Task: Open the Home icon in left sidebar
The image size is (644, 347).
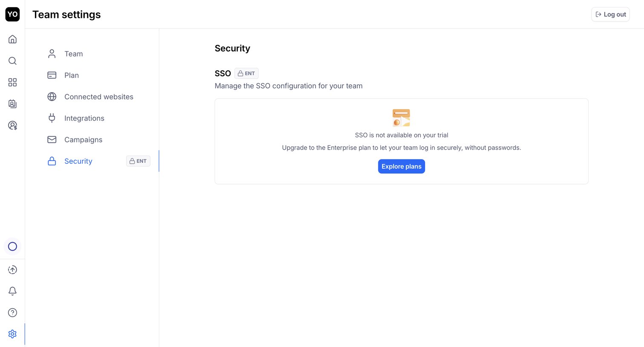Action: (12, 39)
